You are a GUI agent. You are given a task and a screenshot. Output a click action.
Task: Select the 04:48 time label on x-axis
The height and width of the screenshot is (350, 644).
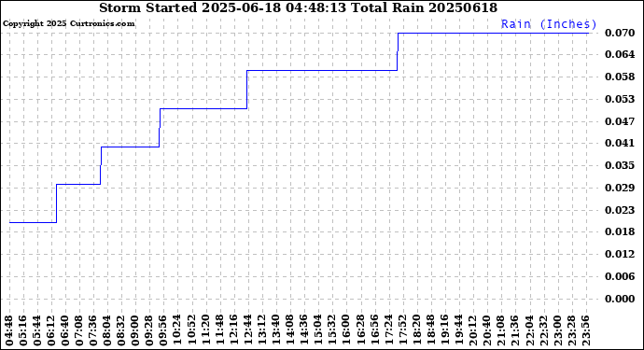(9, 330)
